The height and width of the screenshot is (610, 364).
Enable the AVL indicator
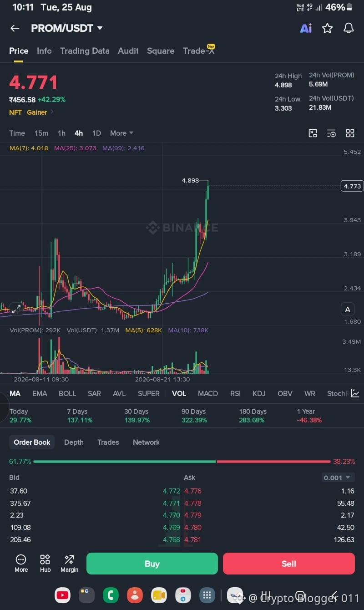coord(119,393)
